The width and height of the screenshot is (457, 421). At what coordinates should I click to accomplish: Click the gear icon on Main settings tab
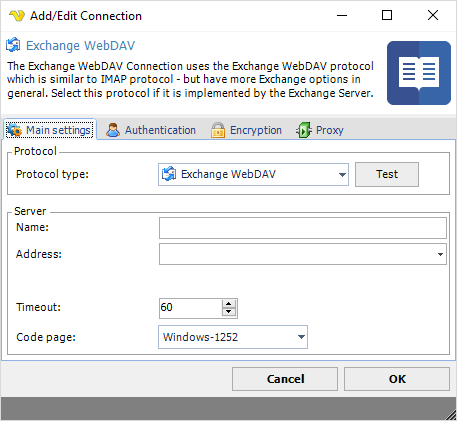[14, 130]
